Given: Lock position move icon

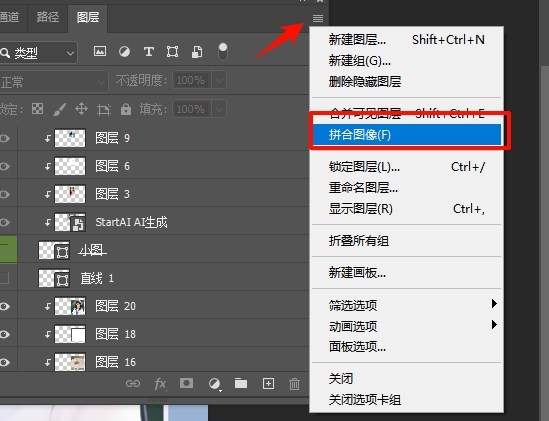Looking at the screenshot, I should point(81,109).
